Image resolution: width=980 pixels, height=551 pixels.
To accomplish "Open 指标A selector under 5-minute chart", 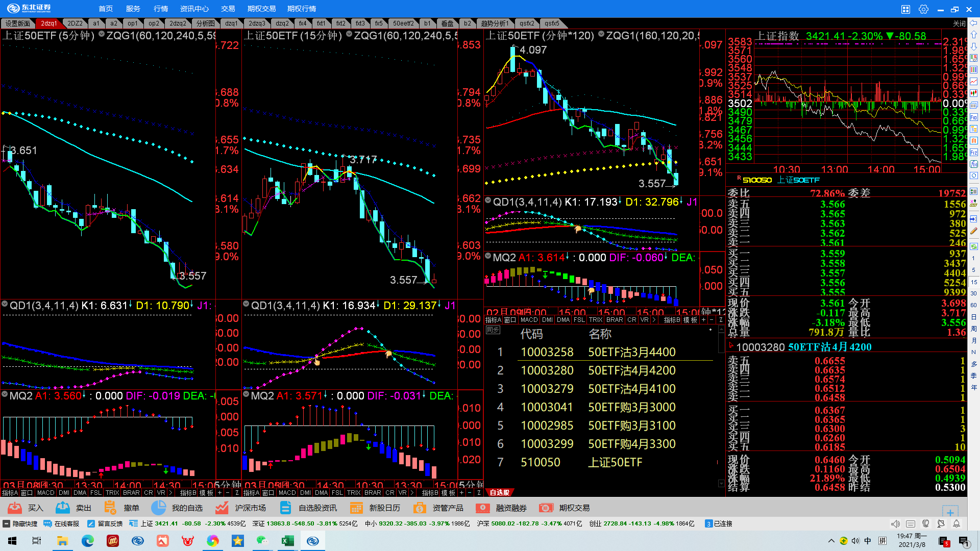I will (x=9, y=493).
